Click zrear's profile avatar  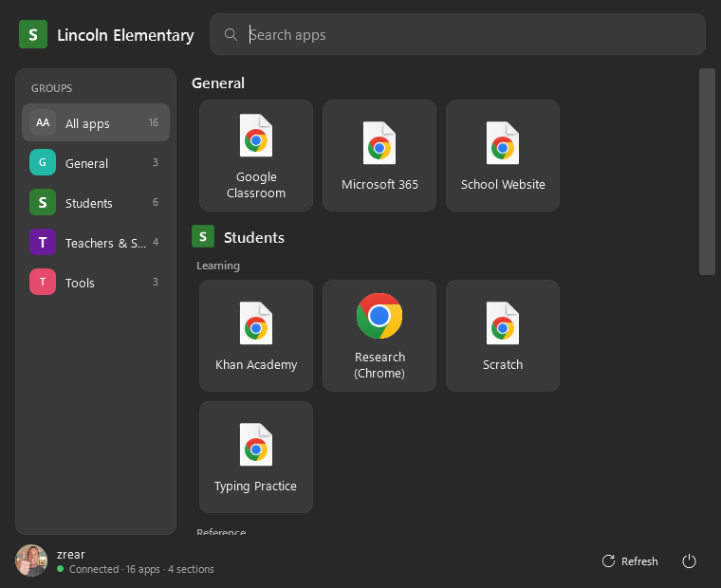[x=31, y=560]
